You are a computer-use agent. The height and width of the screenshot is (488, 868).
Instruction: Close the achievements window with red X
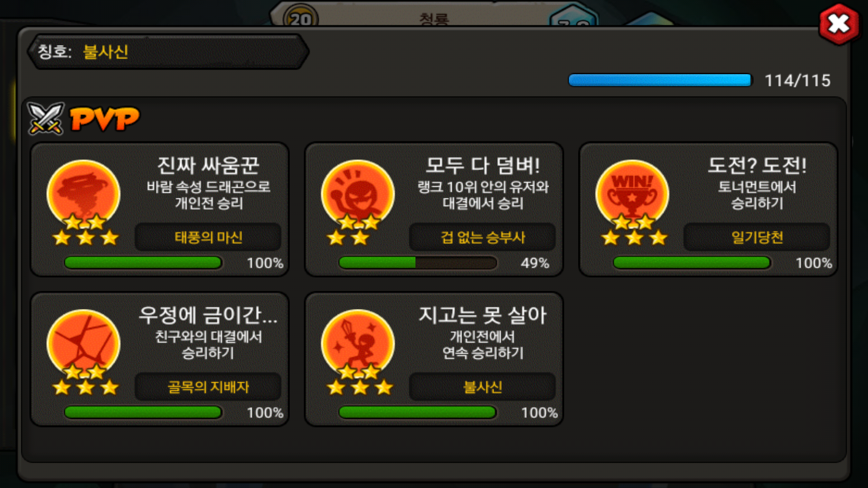(x=839, y=24)
